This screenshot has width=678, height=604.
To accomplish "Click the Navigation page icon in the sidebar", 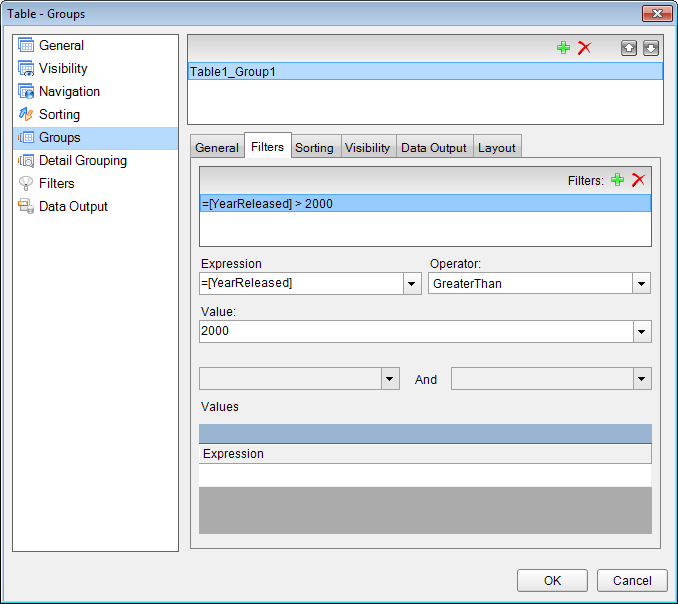I will (26, 91).
